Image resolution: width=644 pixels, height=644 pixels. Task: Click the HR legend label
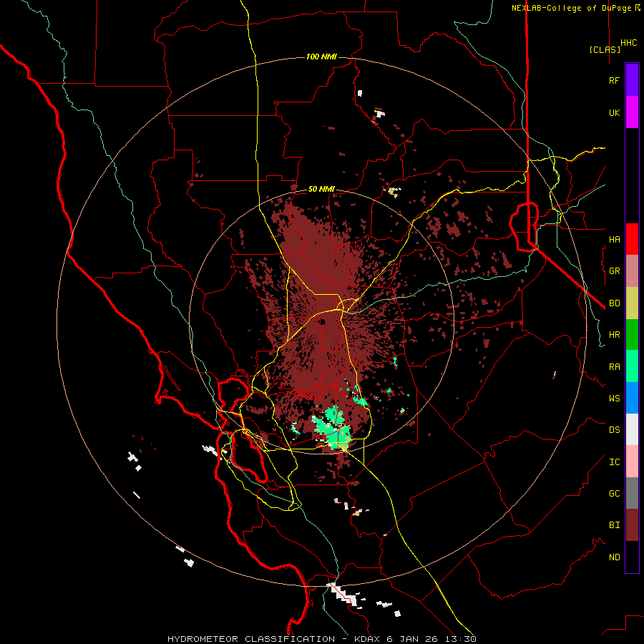coord(614,335)
